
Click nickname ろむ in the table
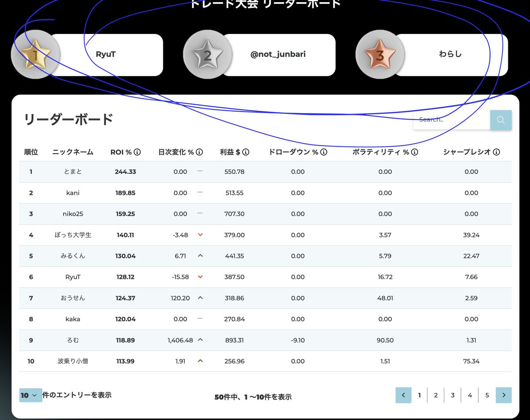pyautogui.click(x=73, y=340)
